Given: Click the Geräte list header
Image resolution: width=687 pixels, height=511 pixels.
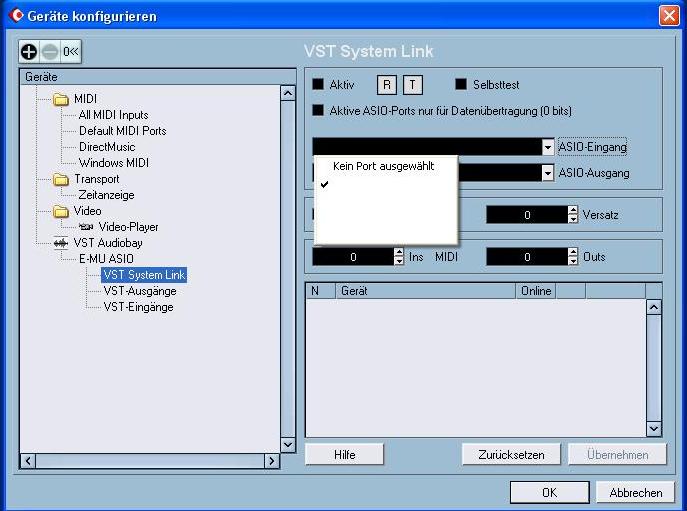Looking at the screenshot, I should [158, 77].
